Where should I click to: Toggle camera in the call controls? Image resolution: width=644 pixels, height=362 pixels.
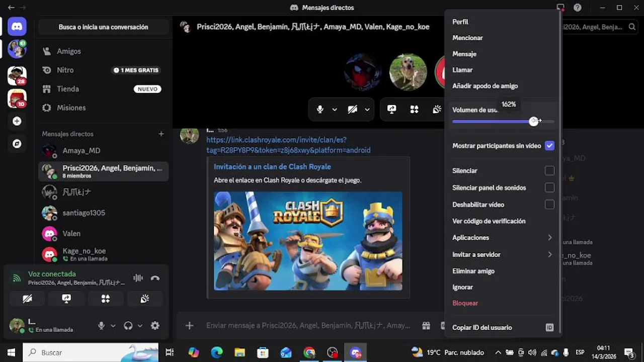[353, 110]
